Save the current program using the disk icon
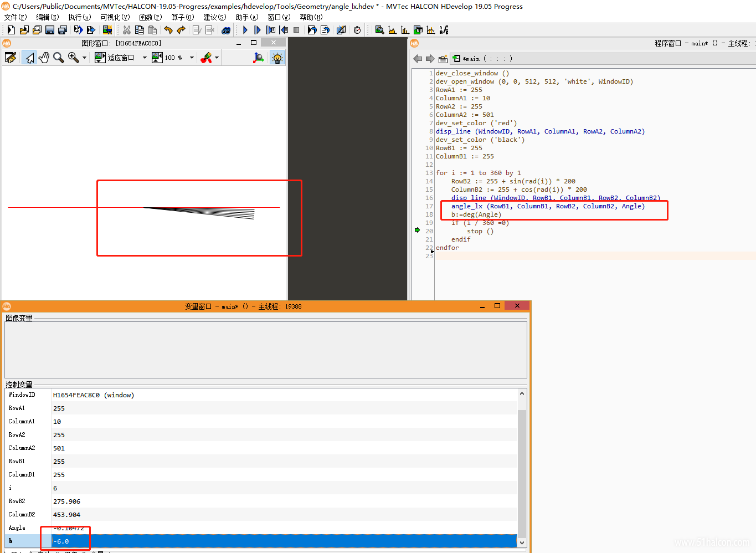The height and width of the screenshot is (553, 756). pos(50,30)
